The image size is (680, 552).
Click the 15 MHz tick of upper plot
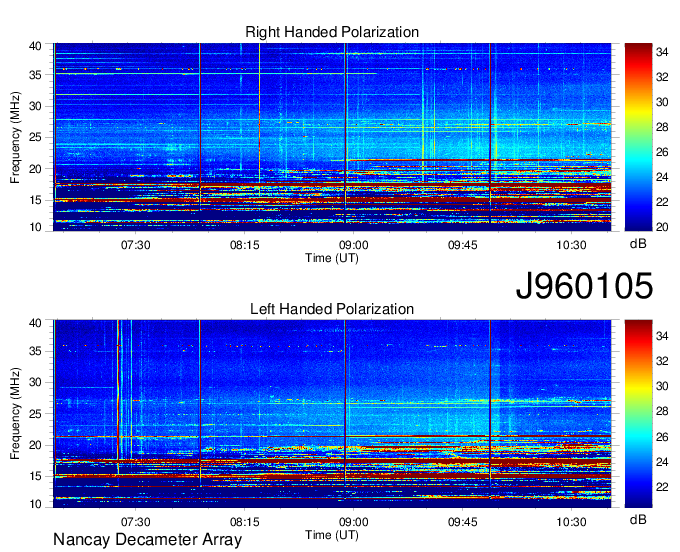36,200
